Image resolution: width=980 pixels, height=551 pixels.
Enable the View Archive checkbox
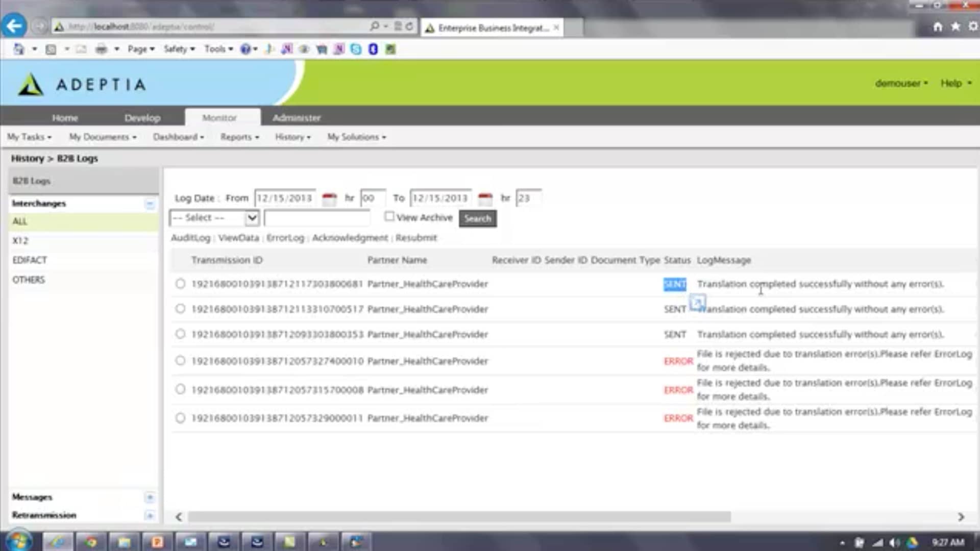pos(389,217)
